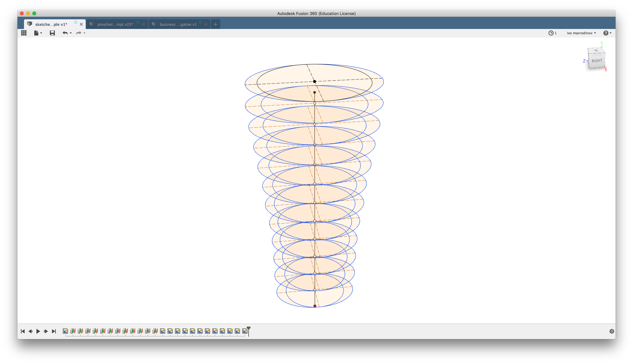Close the business ...gative v1 tab
633x364 pixels.
click(x=206, y=24)
